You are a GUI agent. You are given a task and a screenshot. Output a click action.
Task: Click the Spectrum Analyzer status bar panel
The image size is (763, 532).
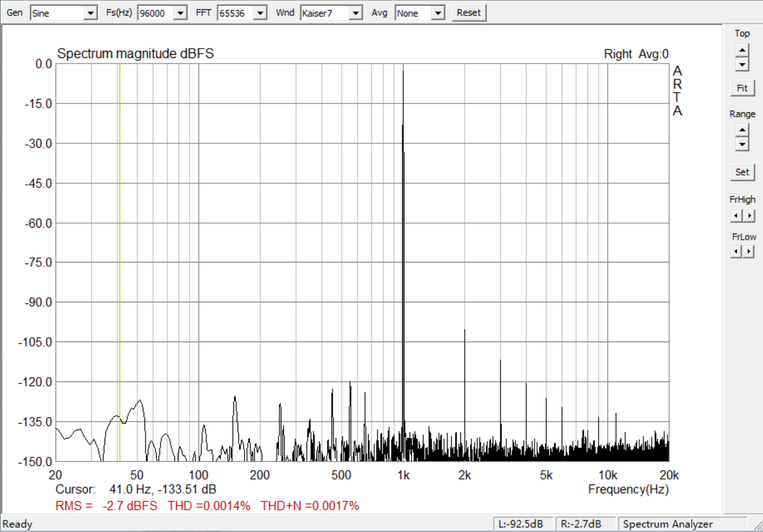[683, 524]
